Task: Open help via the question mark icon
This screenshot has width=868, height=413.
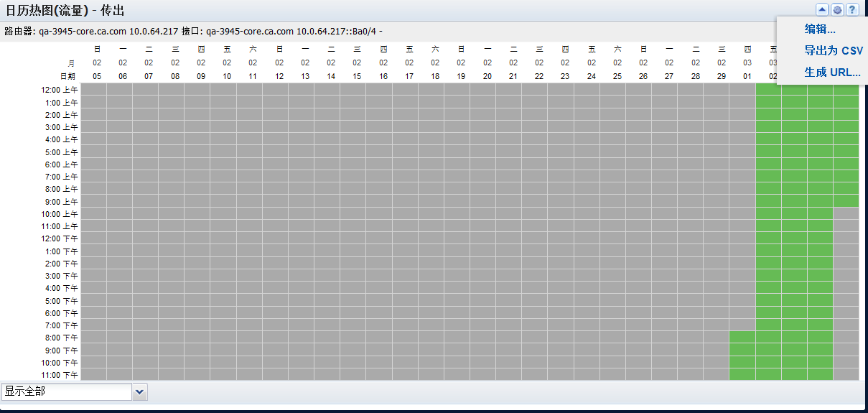Action: click(x=851, y=10)
